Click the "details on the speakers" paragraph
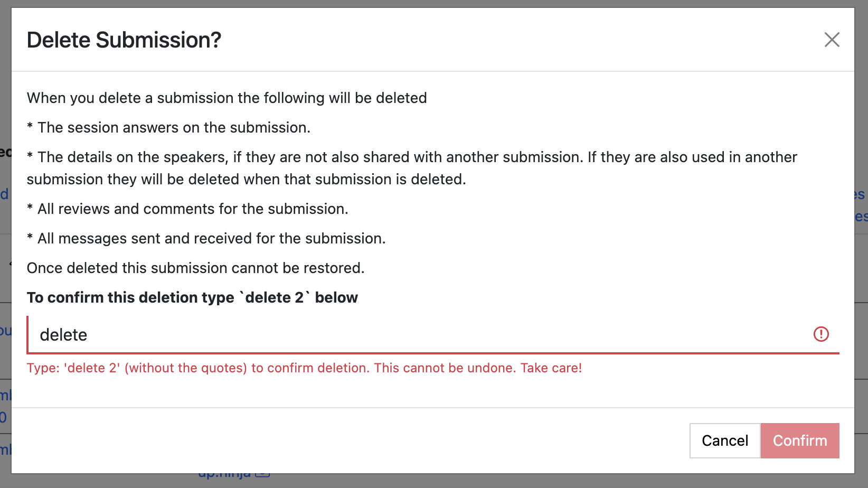Viewport: 868px width, 488px height. (412, 157)
